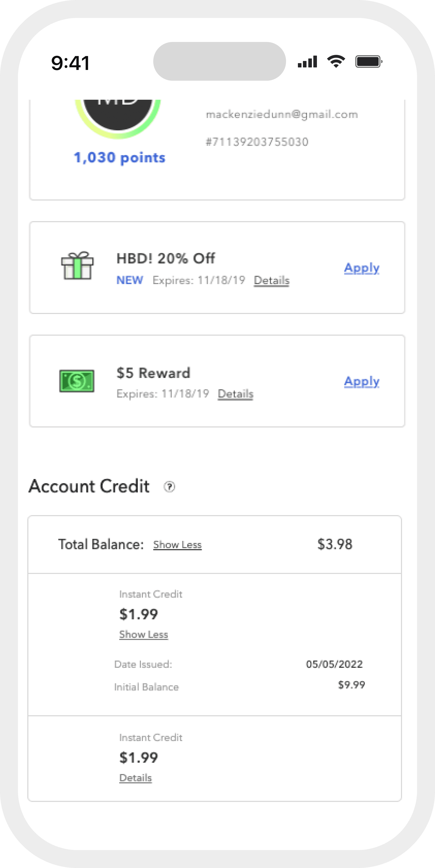
Task: View Details for HBD 20% Off
Action: click(272, 280)
